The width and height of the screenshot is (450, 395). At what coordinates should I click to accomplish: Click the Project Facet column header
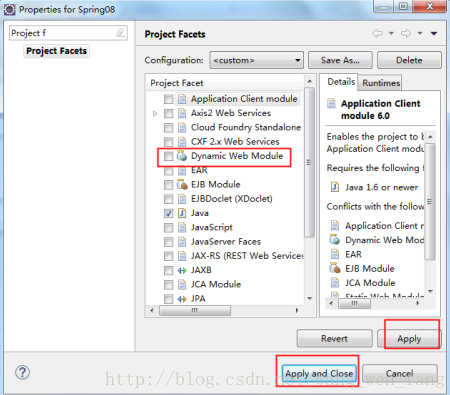[225, 83]
